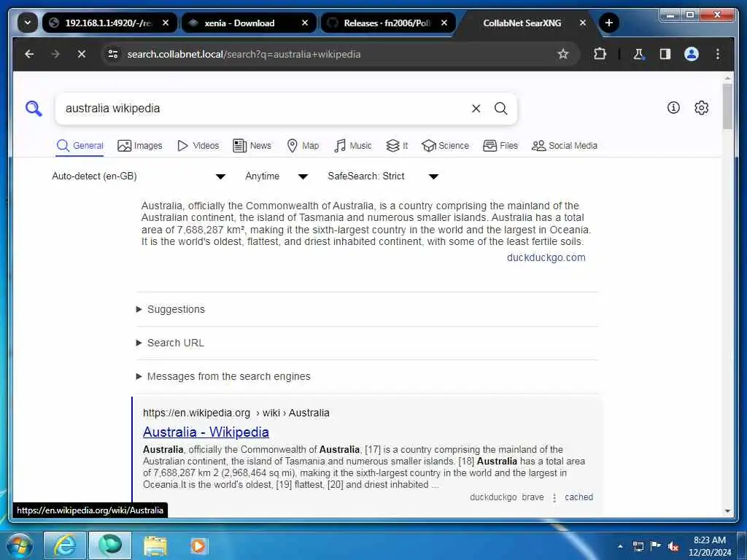Click the search query input field

[x=264, y=109]
